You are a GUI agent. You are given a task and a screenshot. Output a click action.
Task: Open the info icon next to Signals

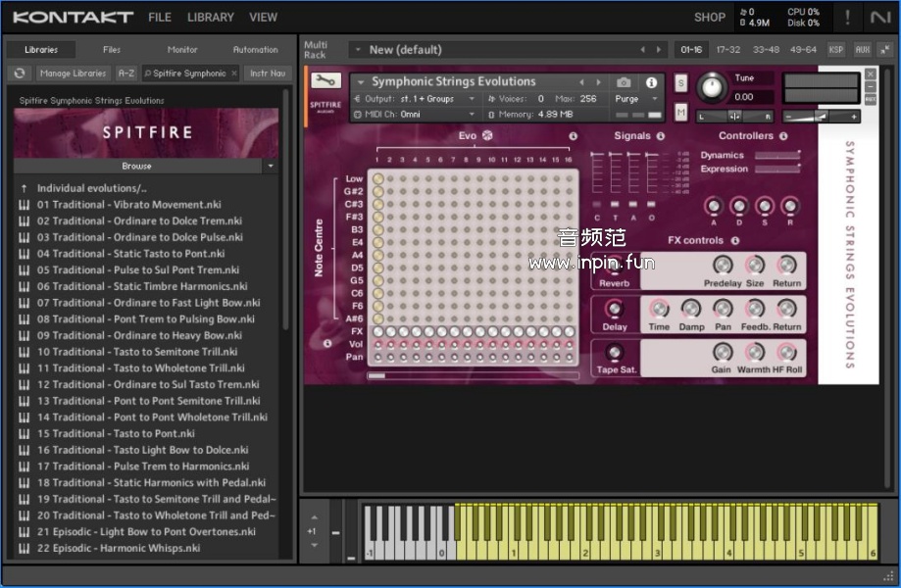660,136
